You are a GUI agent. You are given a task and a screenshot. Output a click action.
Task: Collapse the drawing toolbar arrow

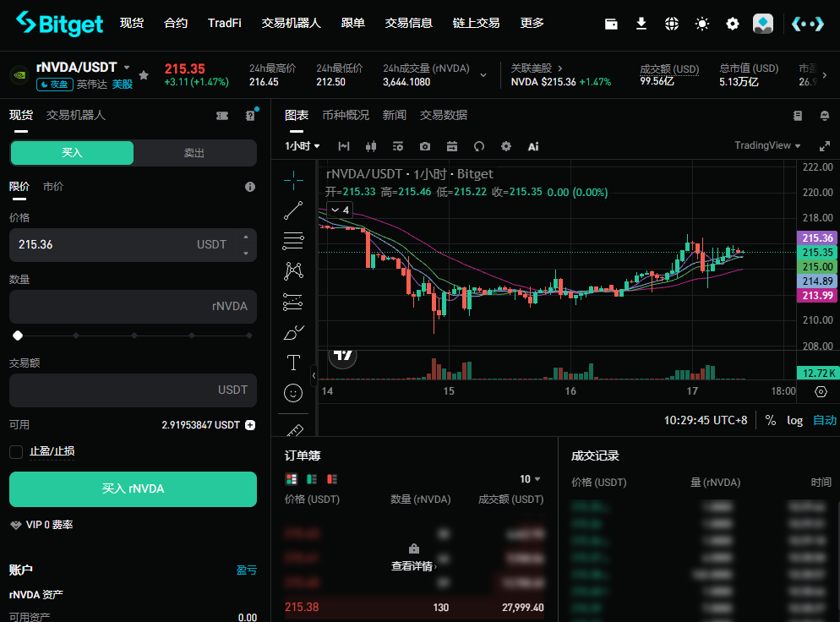(314, 374)
